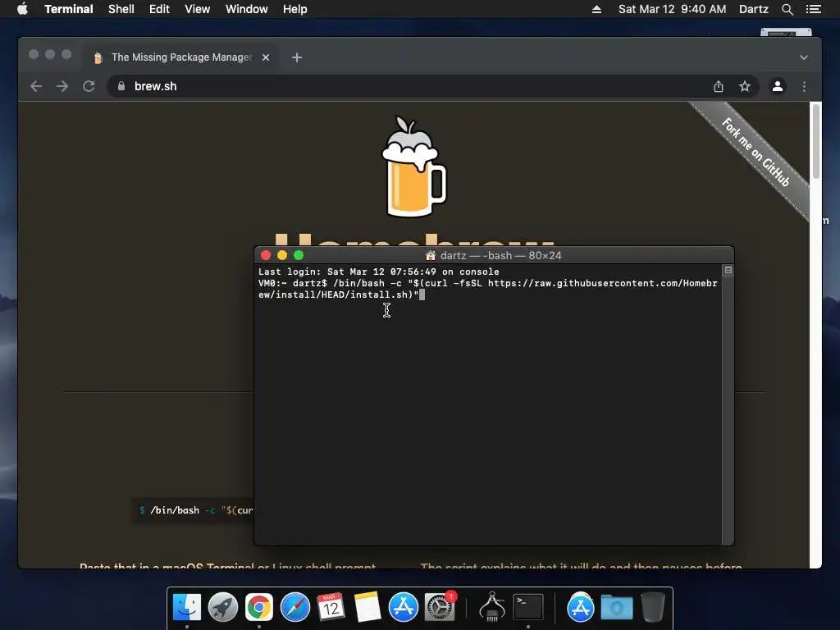Close the Terminal window red button

(266, 256)
